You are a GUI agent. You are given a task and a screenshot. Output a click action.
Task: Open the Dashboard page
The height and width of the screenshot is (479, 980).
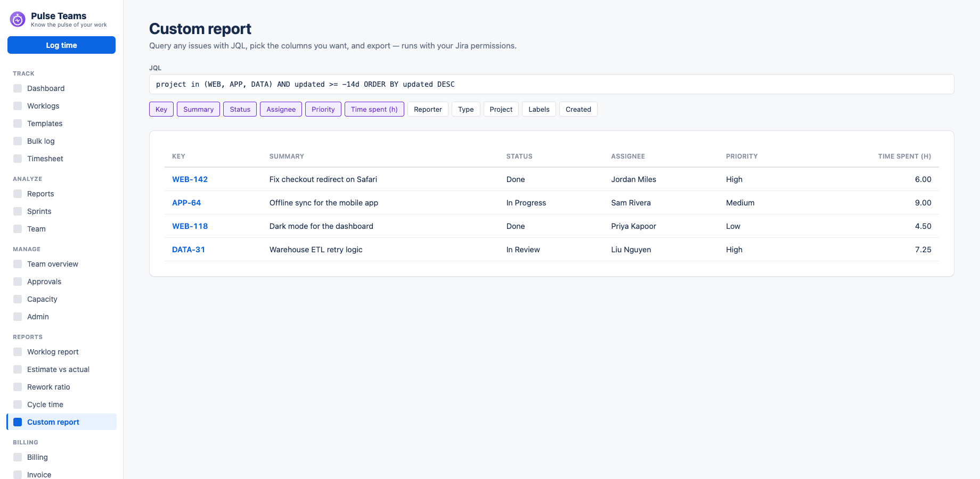pyautogui.click(x=62, y=88)
